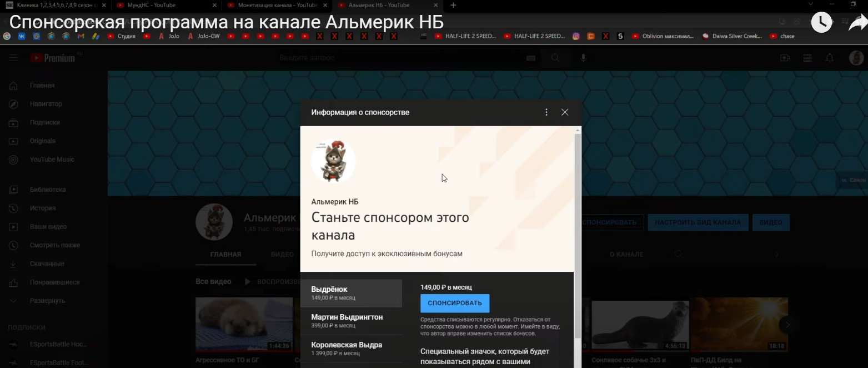
Task: Switch to О КАНАЛЕ channel tab
Action: coord(626,255)
